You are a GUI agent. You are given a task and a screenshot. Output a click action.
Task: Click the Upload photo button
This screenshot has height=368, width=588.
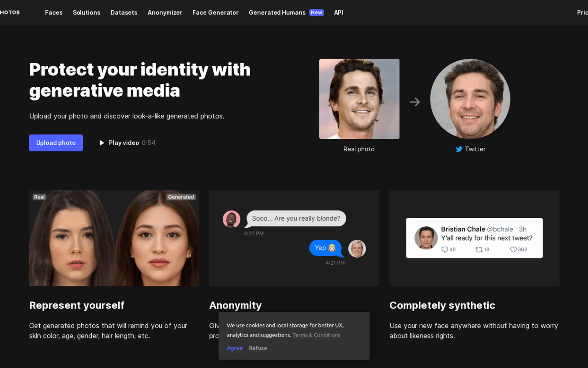56,143
